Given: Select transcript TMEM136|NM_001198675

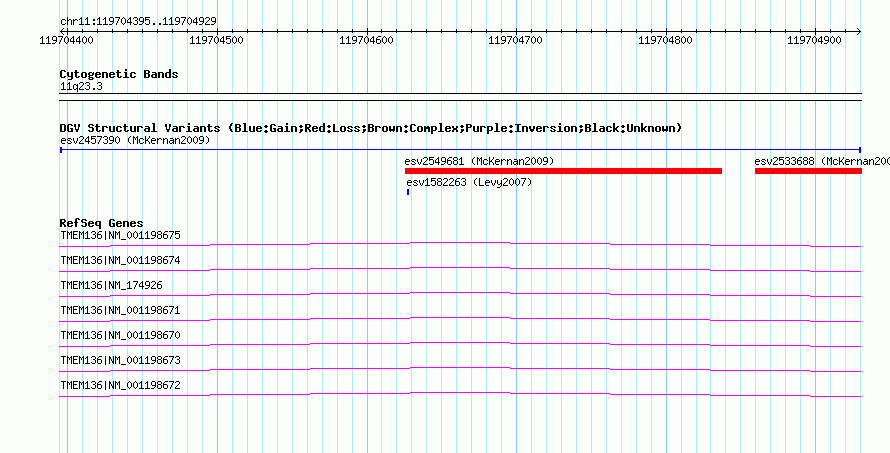Looking at the screenshot, I should (x=120, y=235).
